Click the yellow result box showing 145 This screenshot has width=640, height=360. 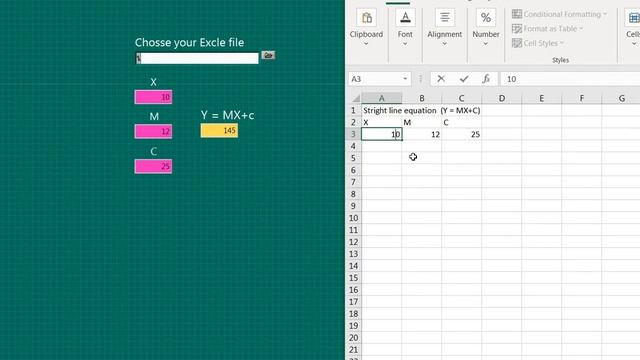219,131
